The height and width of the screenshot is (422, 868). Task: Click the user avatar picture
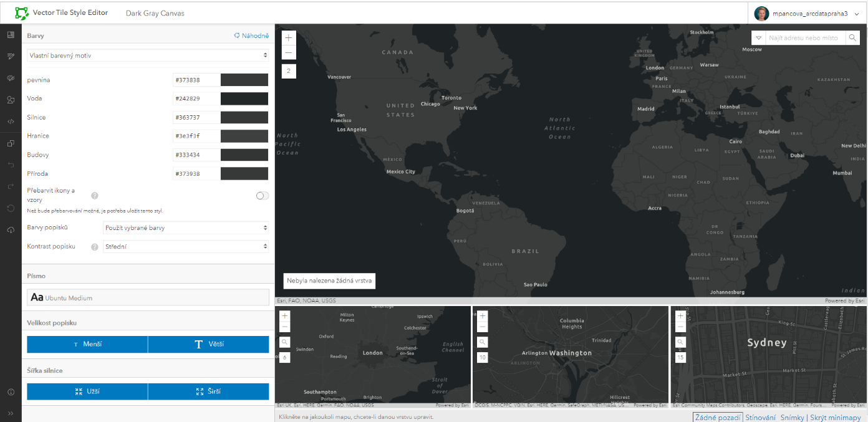tap(761, 14)
